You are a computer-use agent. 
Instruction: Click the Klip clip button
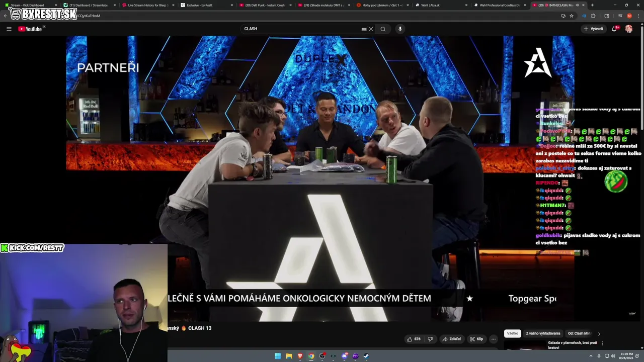pyautogui.click(x=476, y=339)
